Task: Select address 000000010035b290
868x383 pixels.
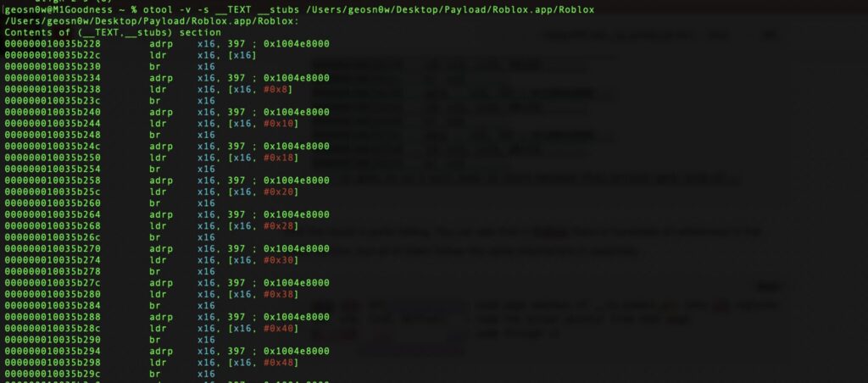Action: point(53,340)
